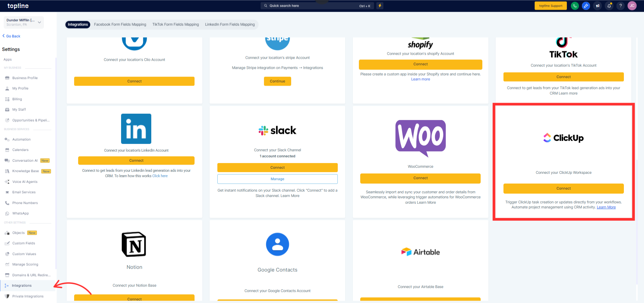Open the Stripe Payments Integrations link
The height and width of the screenshot is (303, 644).
(x=277, y=68)
